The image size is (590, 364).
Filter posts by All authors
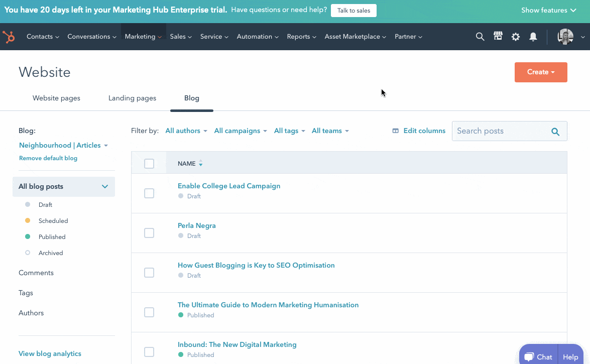[x=186, y=131]
